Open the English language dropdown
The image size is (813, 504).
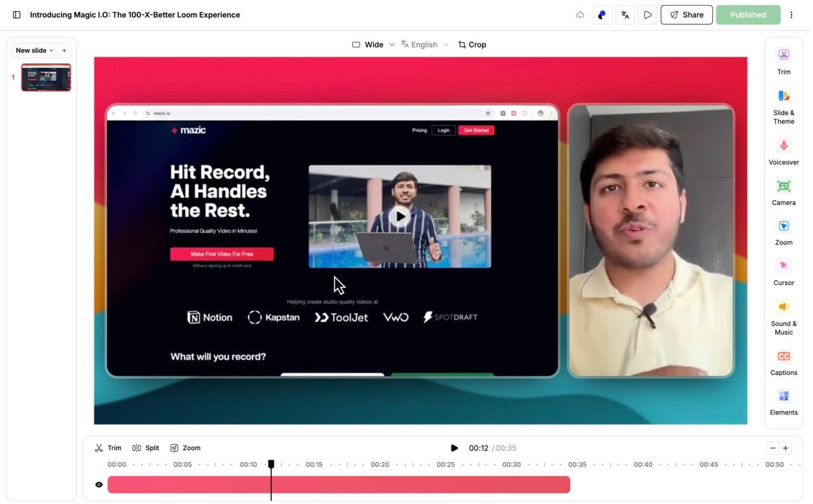click(425, 44)
